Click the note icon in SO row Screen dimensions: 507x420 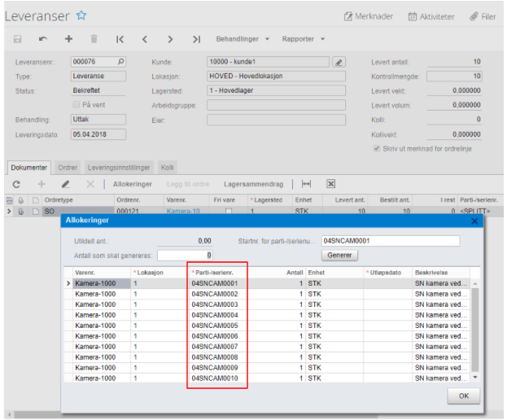click(36, 212)
